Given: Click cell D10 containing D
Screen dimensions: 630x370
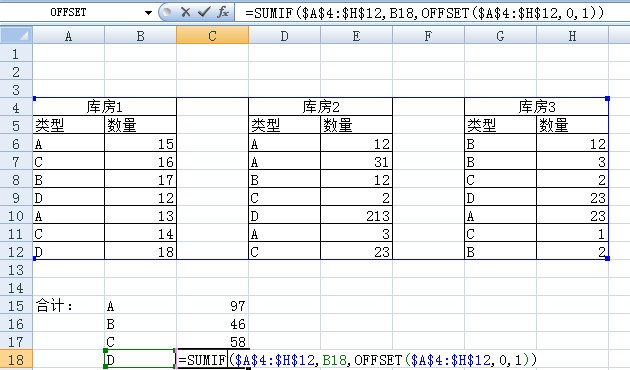Looking at the screenshot, I should [x=284, y=215].
